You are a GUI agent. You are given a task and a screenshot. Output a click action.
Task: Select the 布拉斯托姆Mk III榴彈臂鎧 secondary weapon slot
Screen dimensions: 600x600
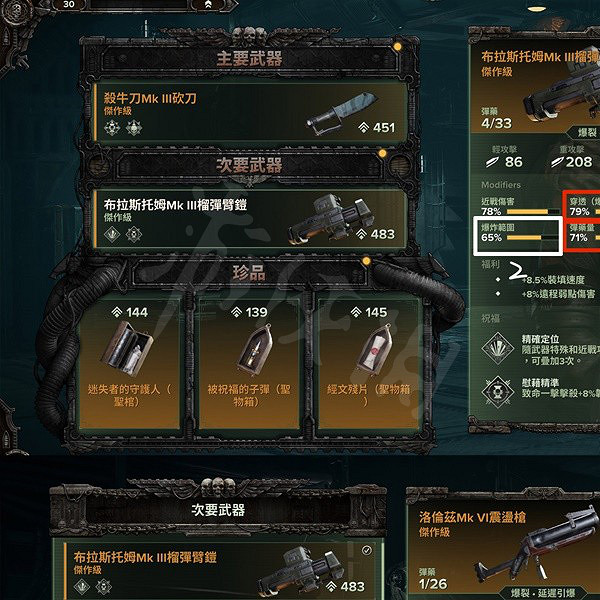tap(251, 219)
